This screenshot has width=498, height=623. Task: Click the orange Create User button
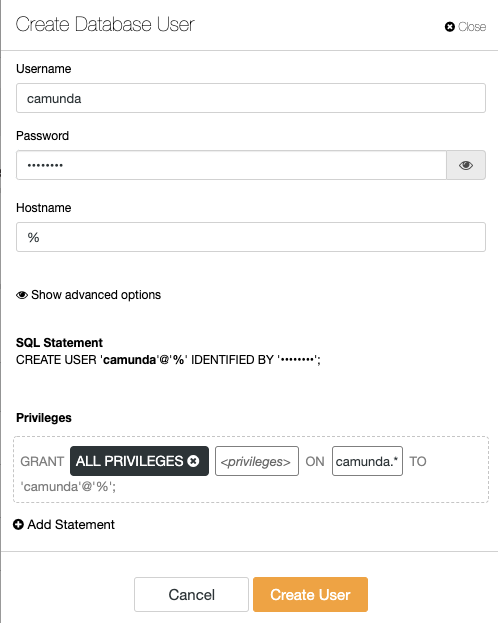pyautogui.click(x=310, y=594)
